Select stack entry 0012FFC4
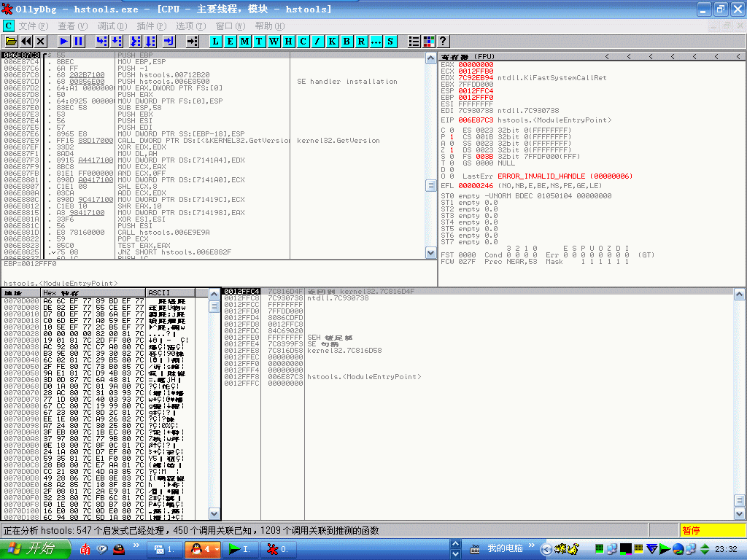 coord(478,292)
